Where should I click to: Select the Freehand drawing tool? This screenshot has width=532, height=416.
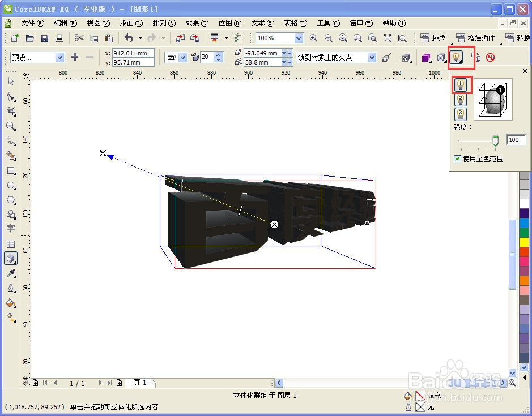tap(11, 141)
